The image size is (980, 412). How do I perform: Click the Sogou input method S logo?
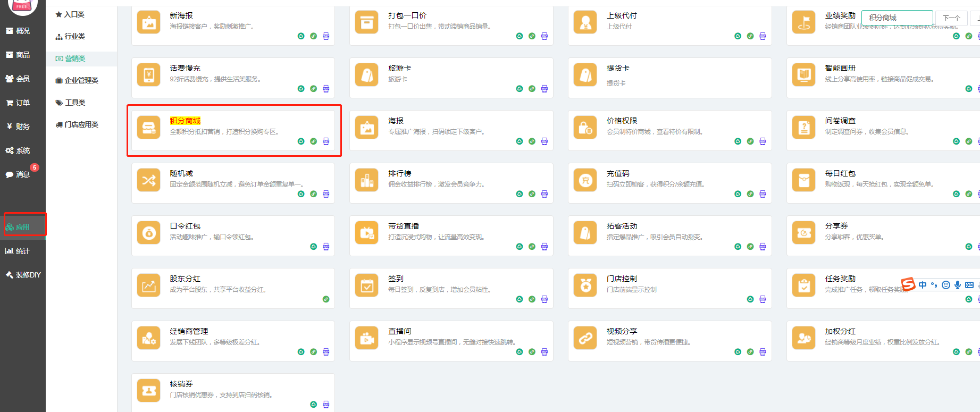908,284
